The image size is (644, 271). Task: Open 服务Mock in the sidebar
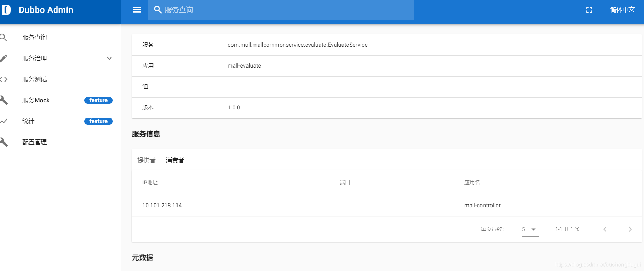[36, 100]
